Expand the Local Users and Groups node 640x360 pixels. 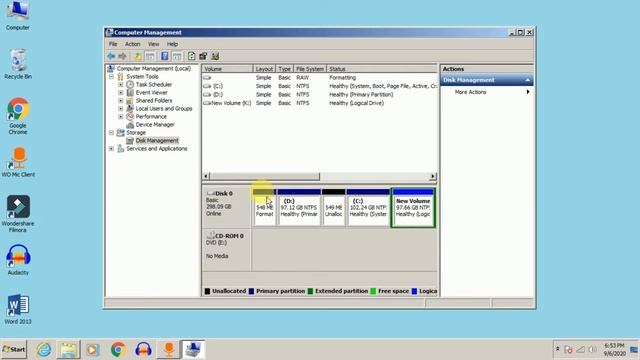[x=121, y=109]
